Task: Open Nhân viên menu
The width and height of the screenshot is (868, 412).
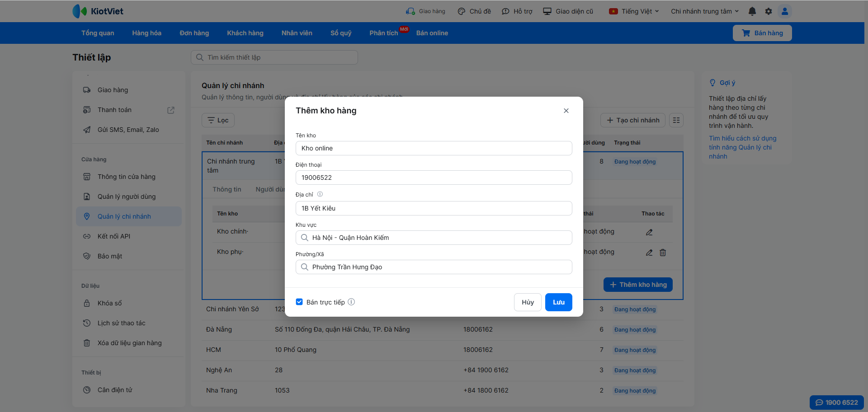Action: 297,33
